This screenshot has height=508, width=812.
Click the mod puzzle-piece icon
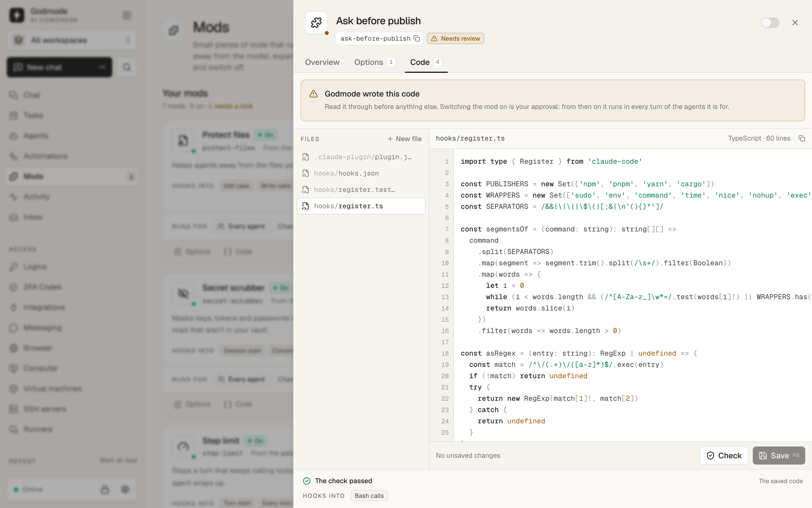click(316, 23)
